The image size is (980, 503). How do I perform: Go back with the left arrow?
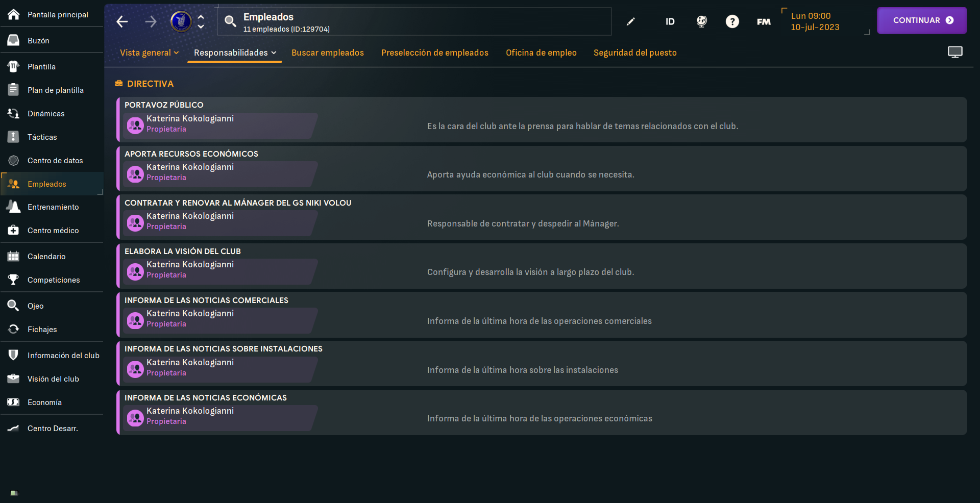[122, 21]
